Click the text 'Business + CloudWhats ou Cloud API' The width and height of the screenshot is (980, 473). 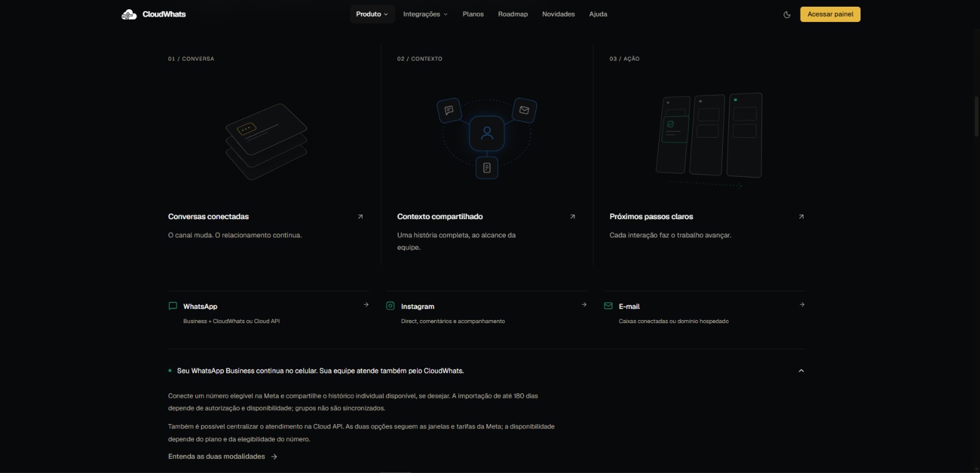pyautogui.click(x=232, y=321)
